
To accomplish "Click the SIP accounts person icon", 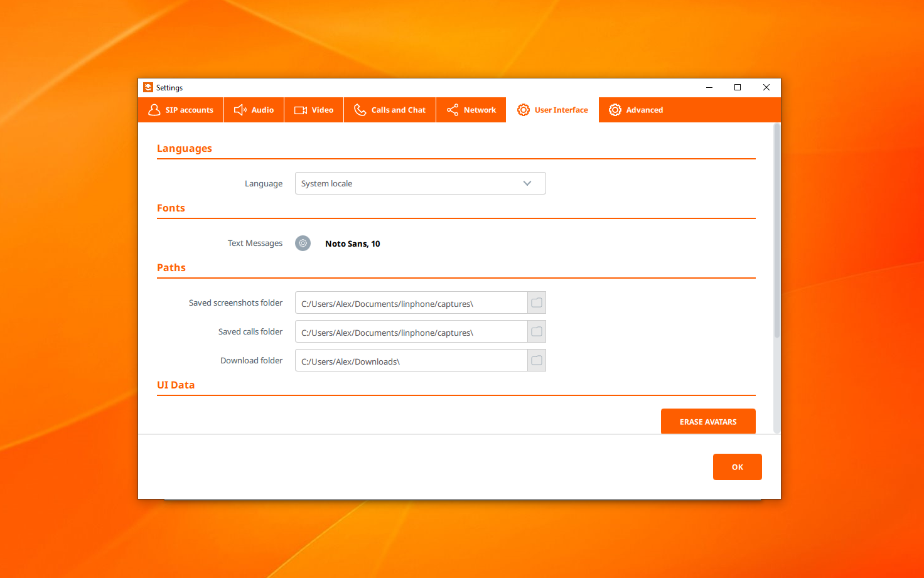I will [154, 110].
